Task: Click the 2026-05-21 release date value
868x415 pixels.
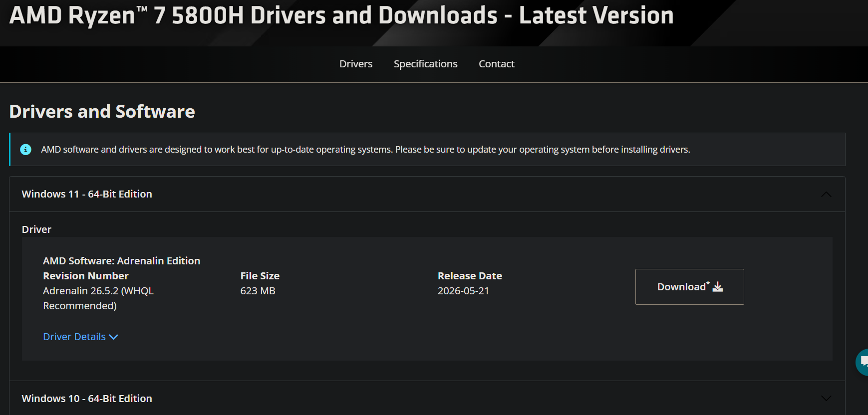Action: point(463,291)
